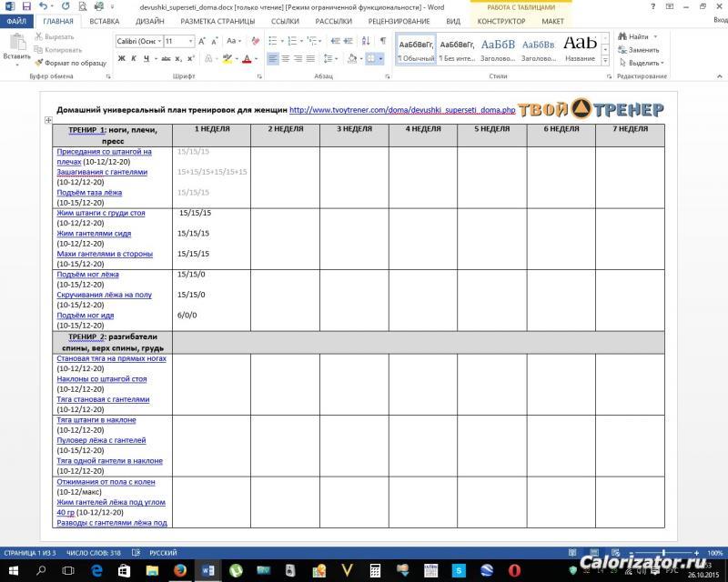Switch to the ВСТАВКА ribbon tab
This screenshot has width=728, height=582.
[x=104, y=21]
